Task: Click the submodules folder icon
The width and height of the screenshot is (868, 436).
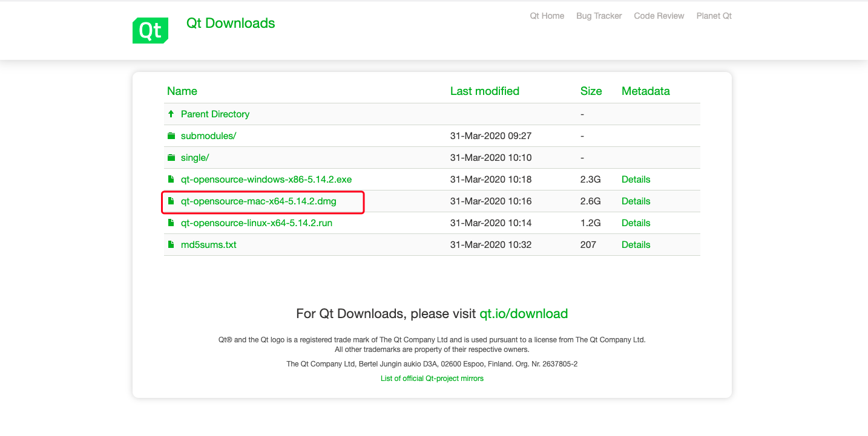Action: [x=171, y=136]
